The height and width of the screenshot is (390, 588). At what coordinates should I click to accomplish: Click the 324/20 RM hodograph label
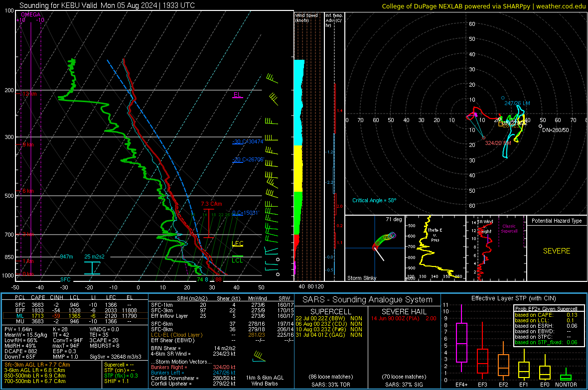click(498, 143)
